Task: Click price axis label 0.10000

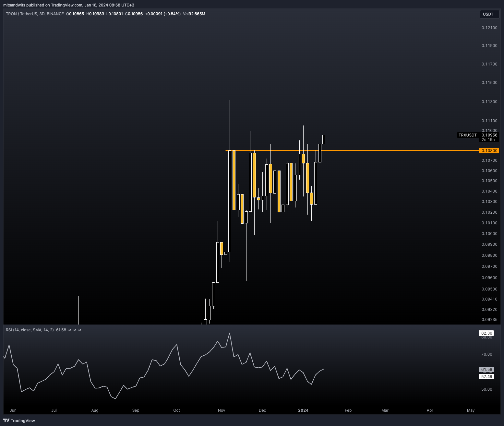Action: point(489,234)
